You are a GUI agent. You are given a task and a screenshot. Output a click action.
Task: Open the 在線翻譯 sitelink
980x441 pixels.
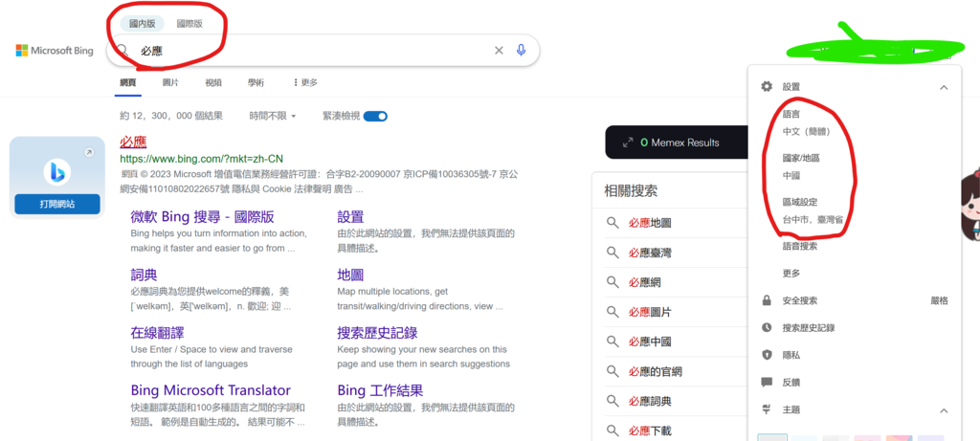coord(158,332)
